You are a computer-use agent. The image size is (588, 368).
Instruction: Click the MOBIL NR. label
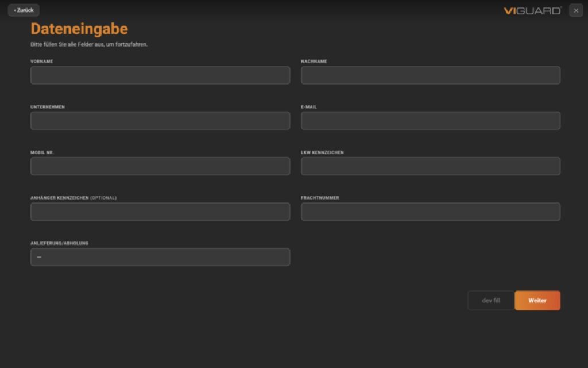click(42, 152)
